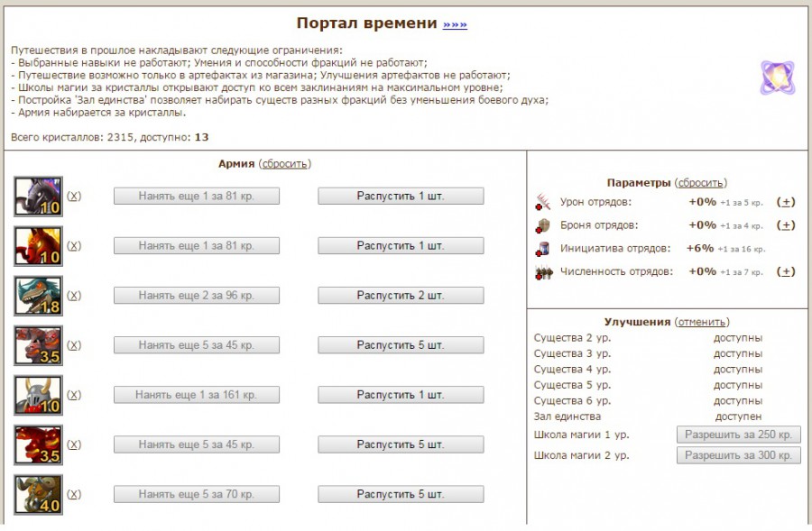Click the teal lizard creature portrait showing 18

pos(38,296)
